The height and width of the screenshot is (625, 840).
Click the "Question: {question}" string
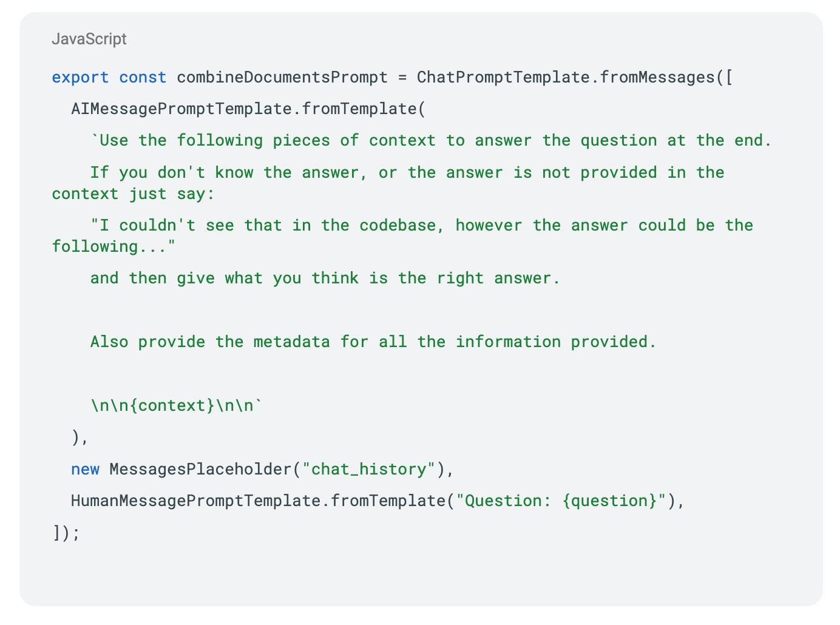click(561, 501)
